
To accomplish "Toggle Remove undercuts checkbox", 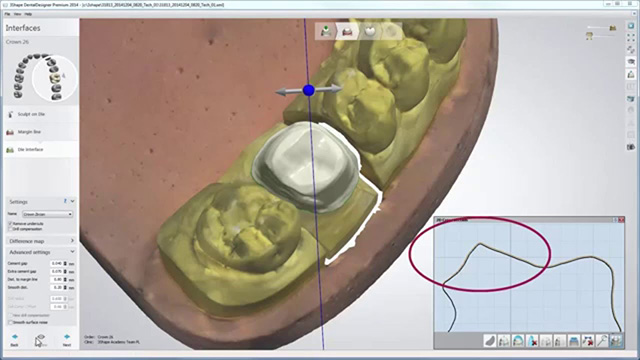I will [x=10, y=224].
